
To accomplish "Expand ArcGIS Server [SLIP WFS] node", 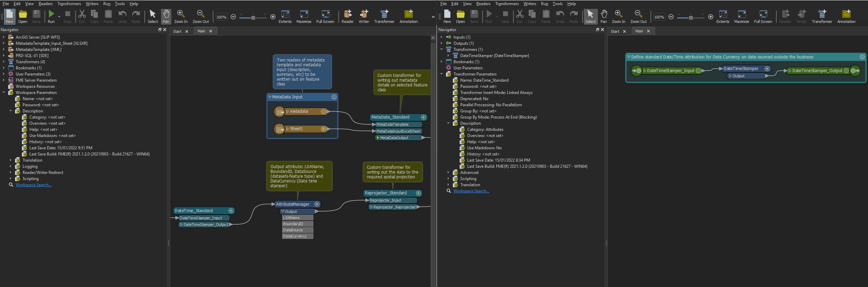I will (4, 37).
